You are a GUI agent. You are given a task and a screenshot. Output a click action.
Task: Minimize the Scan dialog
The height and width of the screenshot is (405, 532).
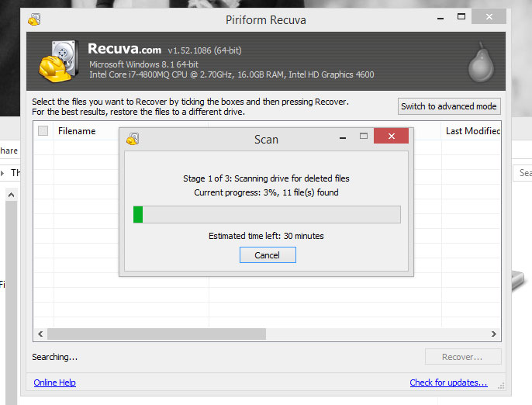click(x=343, y=137)
